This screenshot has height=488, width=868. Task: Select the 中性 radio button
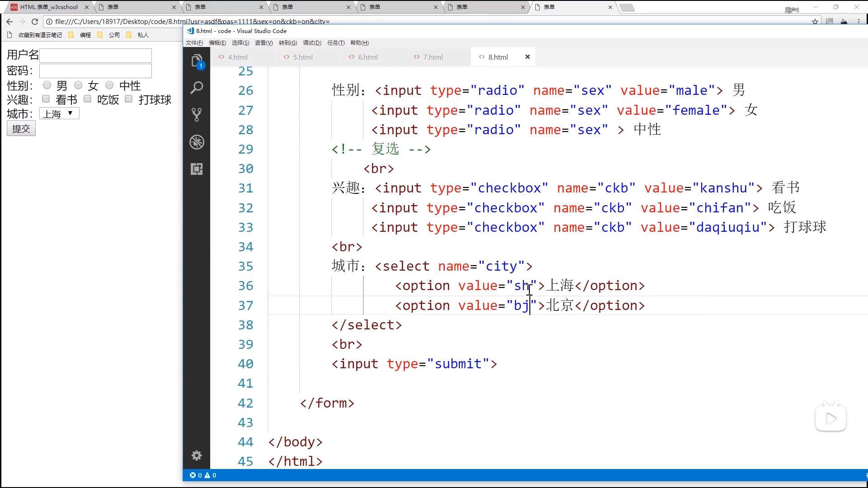[109, 85]
